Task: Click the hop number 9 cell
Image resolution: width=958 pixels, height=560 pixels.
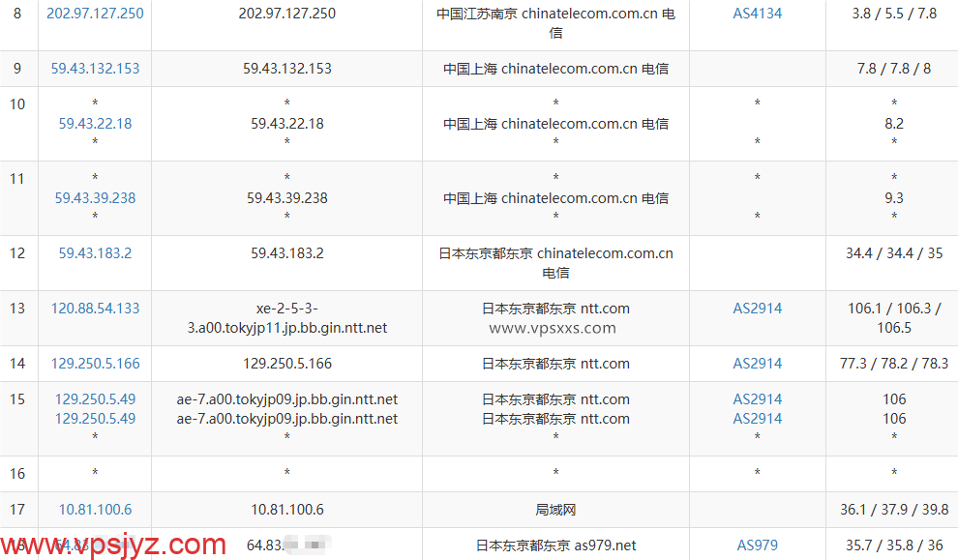Action: point(17,69)
